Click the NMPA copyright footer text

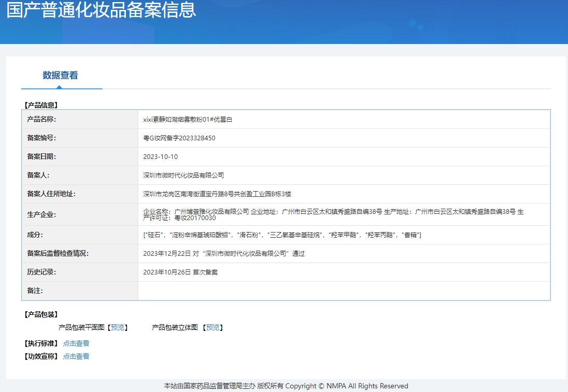[286, 386]
